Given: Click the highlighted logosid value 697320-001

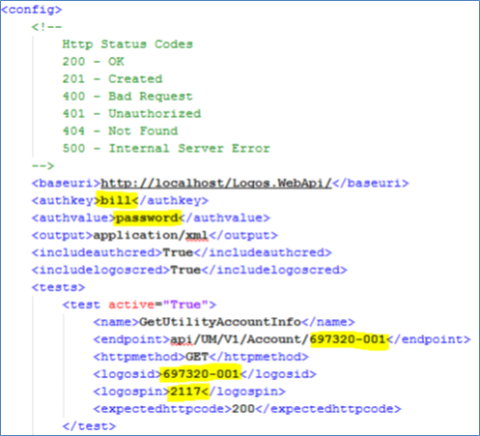Looking at the screenshot, I should pos(201,374).
